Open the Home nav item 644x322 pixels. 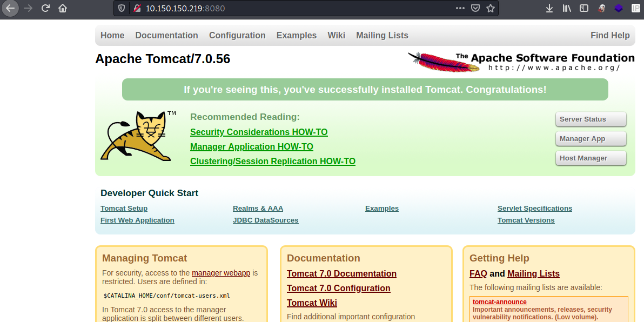[112, 35]
